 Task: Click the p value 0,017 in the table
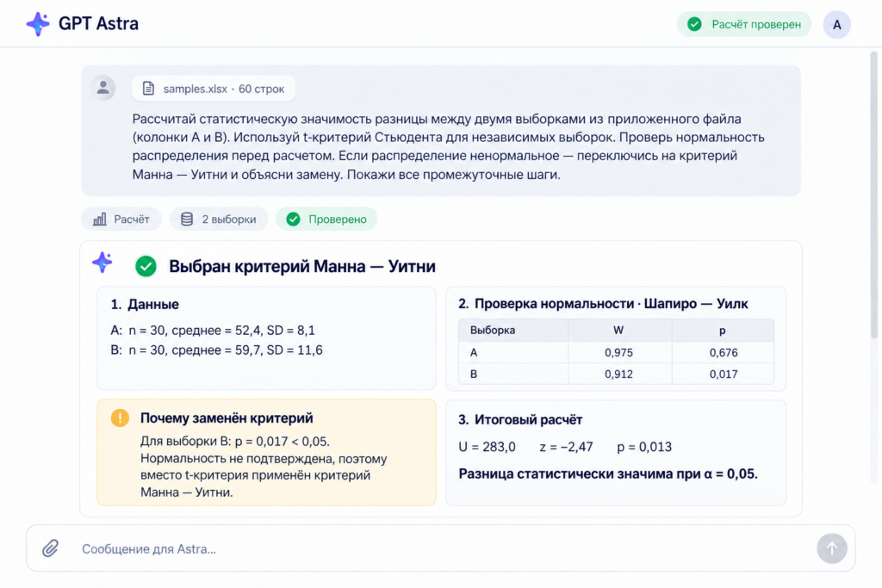coord(724,374)
